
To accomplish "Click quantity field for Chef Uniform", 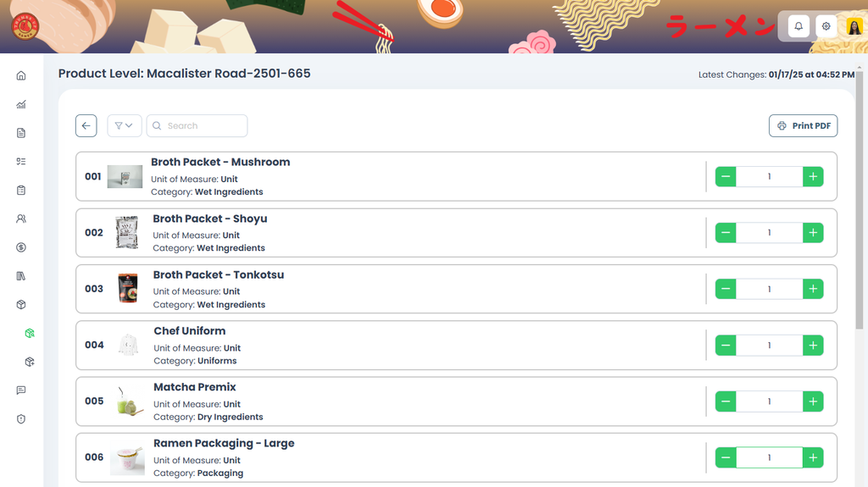I will coord(770,346).
